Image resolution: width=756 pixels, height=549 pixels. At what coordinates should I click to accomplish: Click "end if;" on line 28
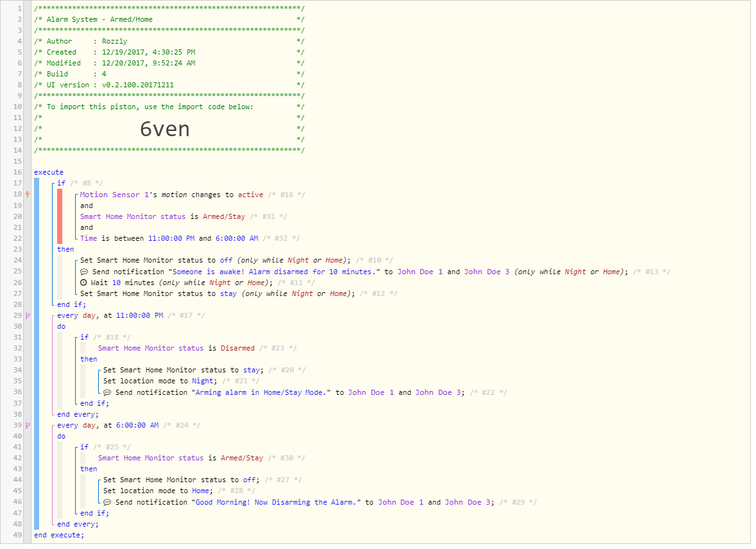coord(71,305)
